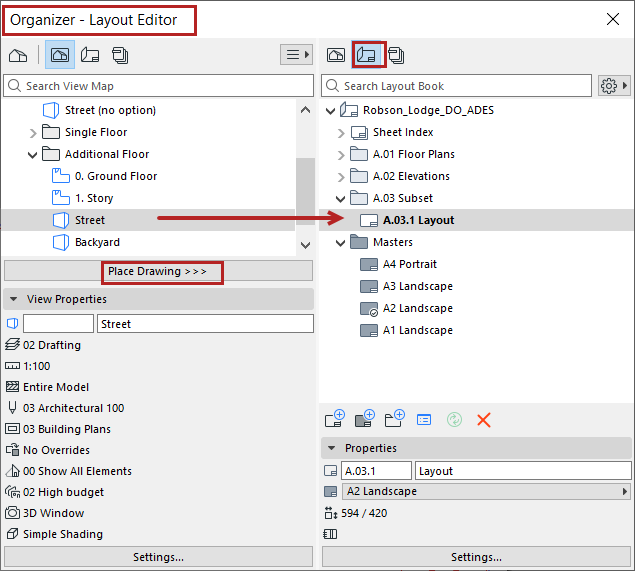Select Publisher Sets icon in right panel
The width and height of the screenshot is (635, 571).
tap(396, 55)
